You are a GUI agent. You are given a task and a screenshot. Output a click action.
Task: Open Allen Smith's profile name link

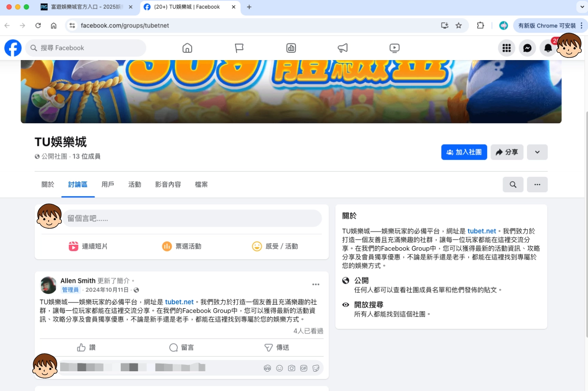coord(78,281)
